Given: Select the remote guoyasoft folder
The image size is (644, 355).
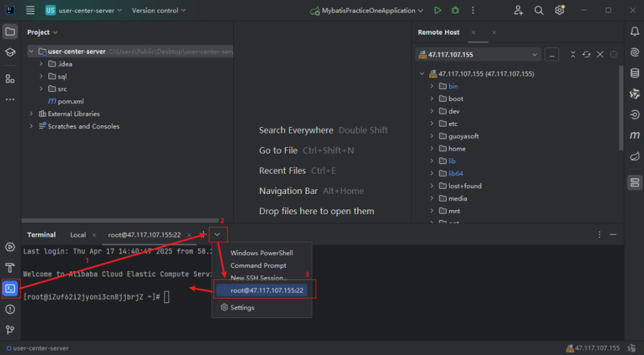Looking at the screenshot, I should (x=463, y=136).
